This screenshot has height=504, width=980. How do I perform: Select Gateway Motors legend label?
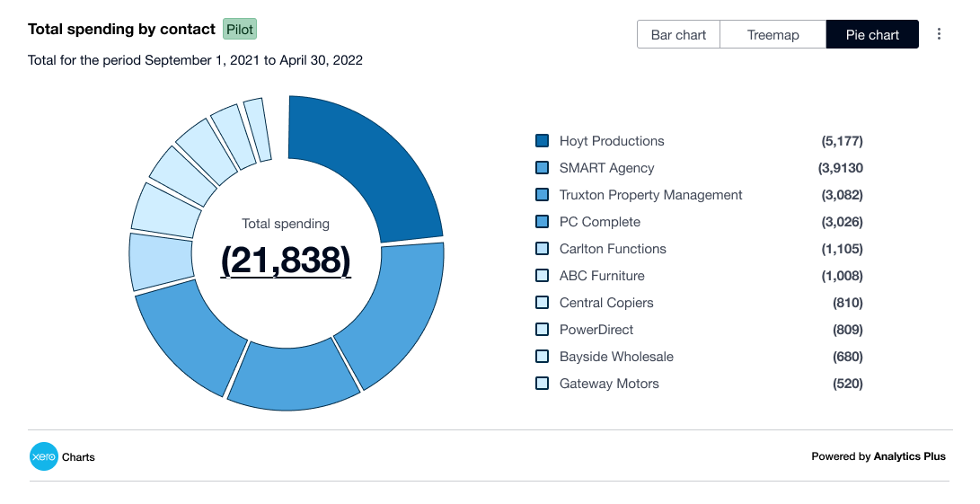click(x=609, y=384)
